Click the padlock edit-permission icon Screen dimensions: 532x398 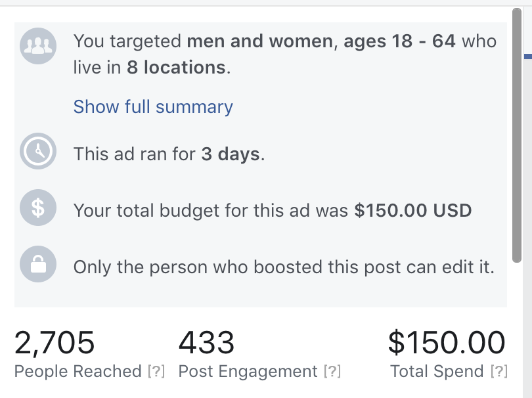(38, 264)
